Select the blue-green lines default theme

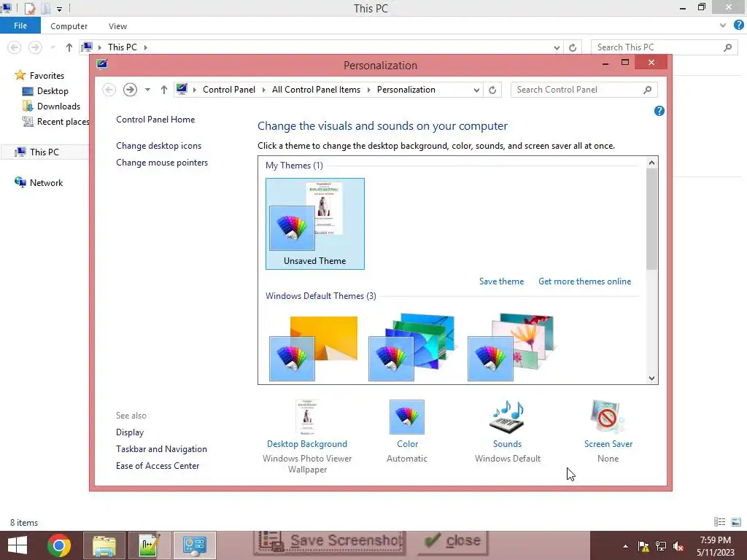[412, 347]
